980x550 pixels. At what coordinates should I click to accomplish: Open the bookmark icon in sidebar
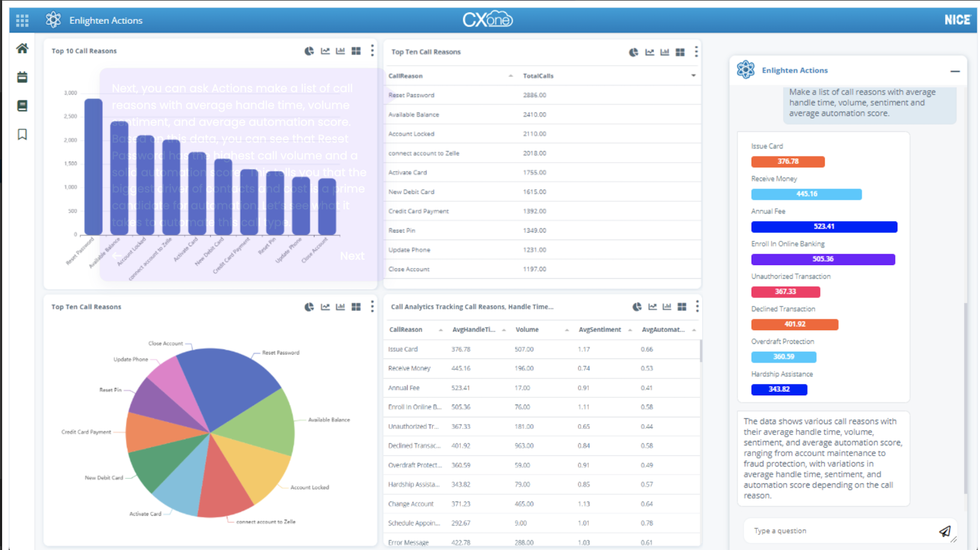(22, 134)
